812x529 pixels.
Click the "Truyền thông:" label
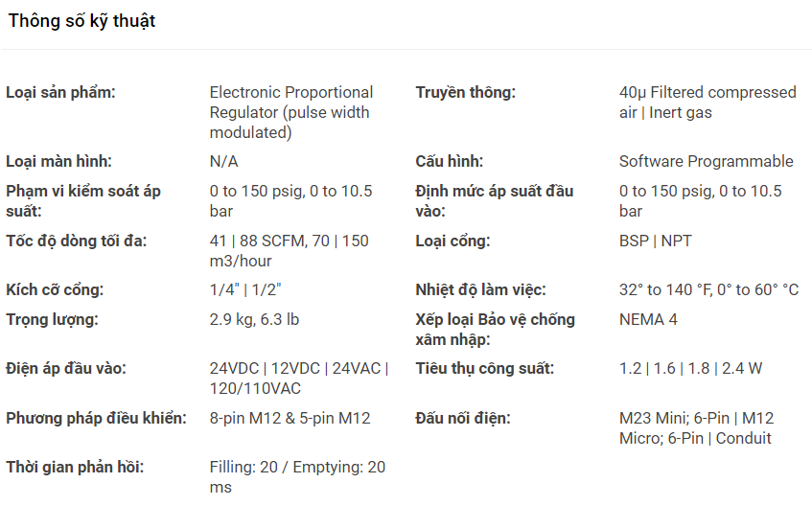coord(465,93)
